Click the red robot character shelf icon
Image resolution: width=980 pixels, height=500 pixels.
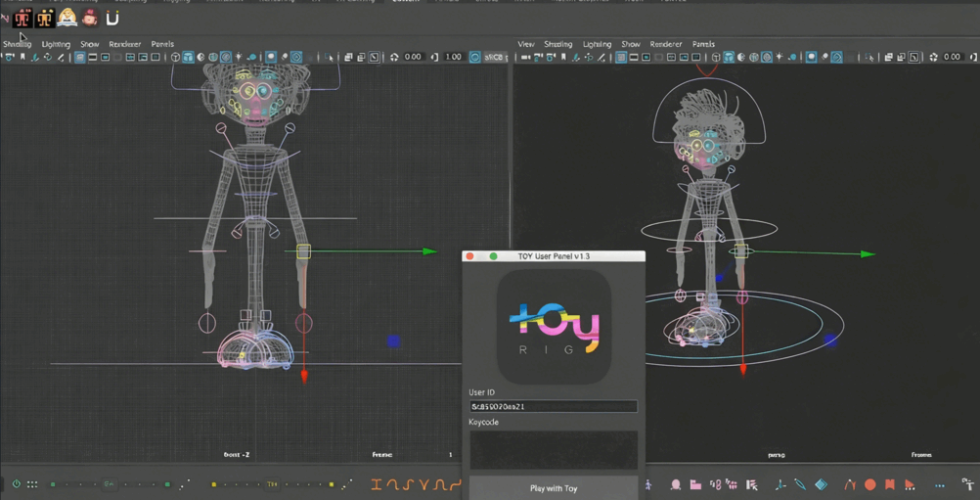pyautogui.click(x=22, y=19)
